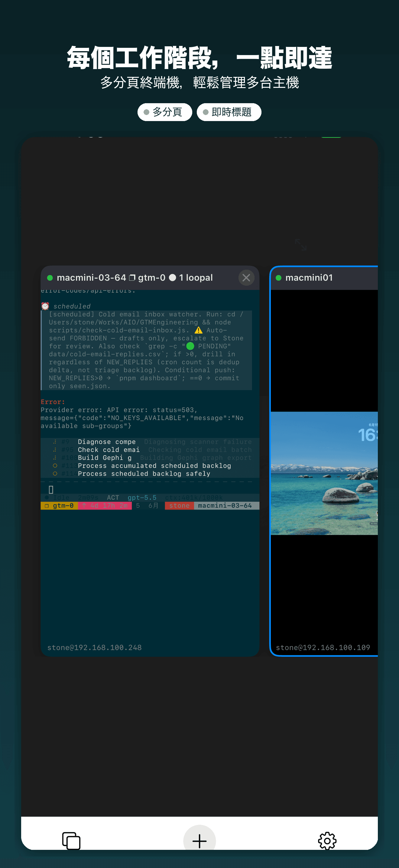Open the tabs overview icon in bottom bar
The image size is (399, 868).
(71, 841)
